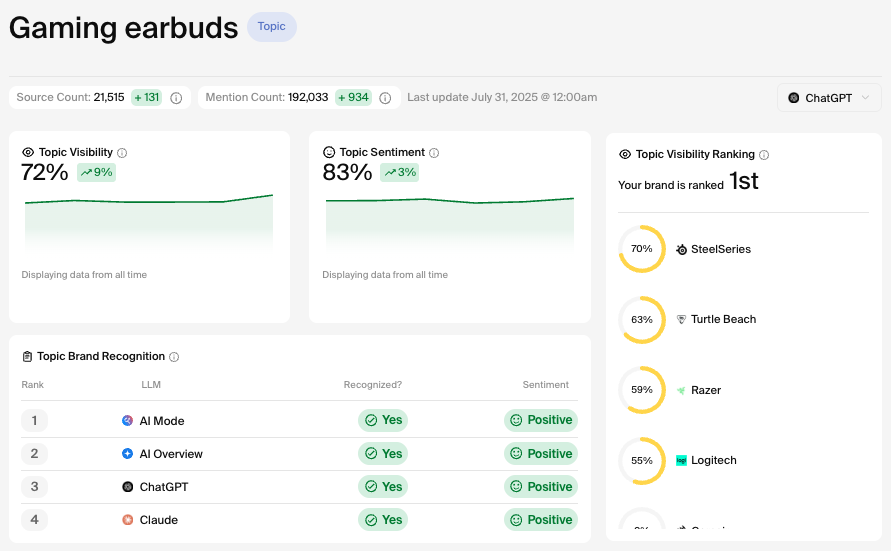The height and width of the screenshot is (551, 891).
Task: Select the AI Mode row label
Action: click(x=162, y=421)
